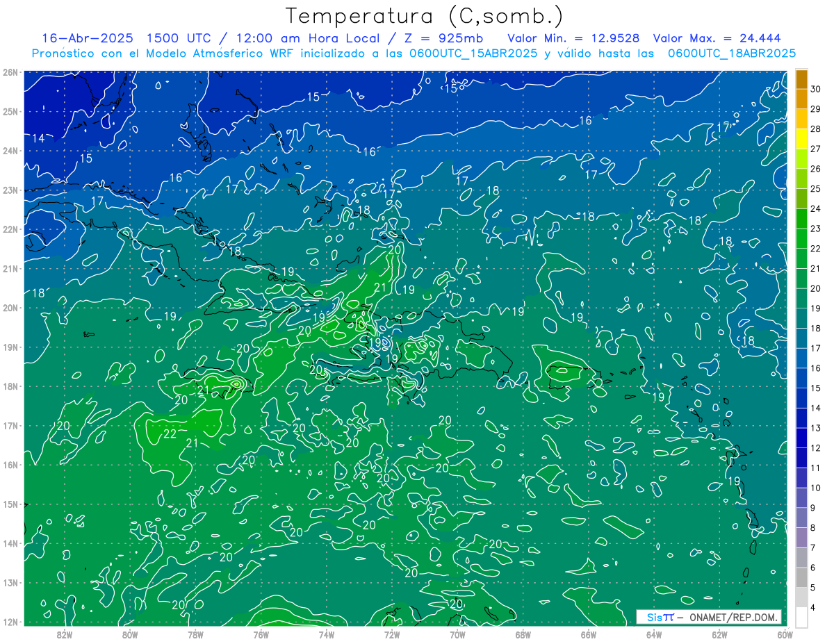Click the orange legend swatch between 29 and 30

[801, 99]
